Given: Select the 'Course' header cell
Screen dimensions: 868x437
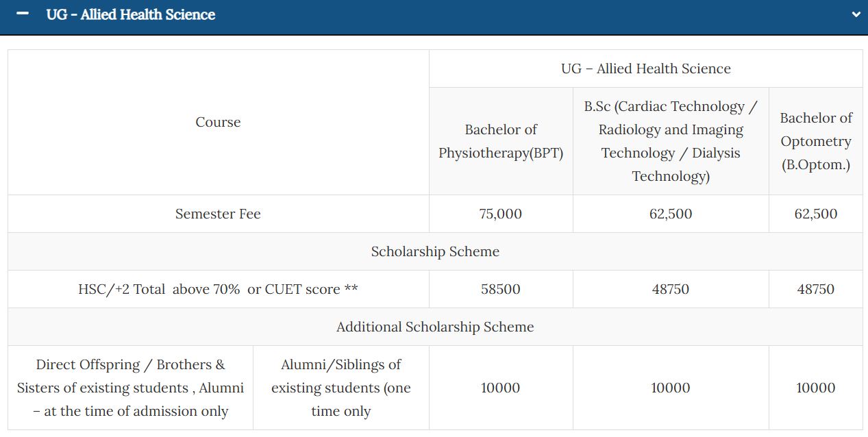Looking at the screenshot, I should [x=218, y=122].
